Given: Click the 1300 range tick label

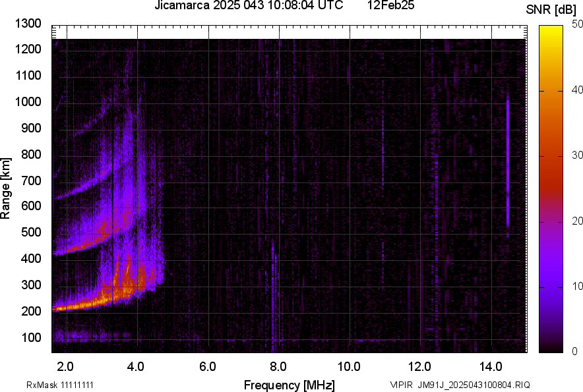Looking at the screenshot, I should pos(28,24).
